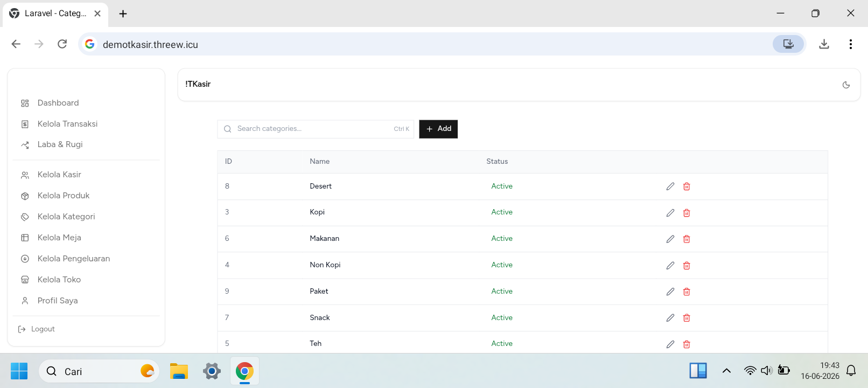Edit the Desert category with pencil icon

coord(670,186)
